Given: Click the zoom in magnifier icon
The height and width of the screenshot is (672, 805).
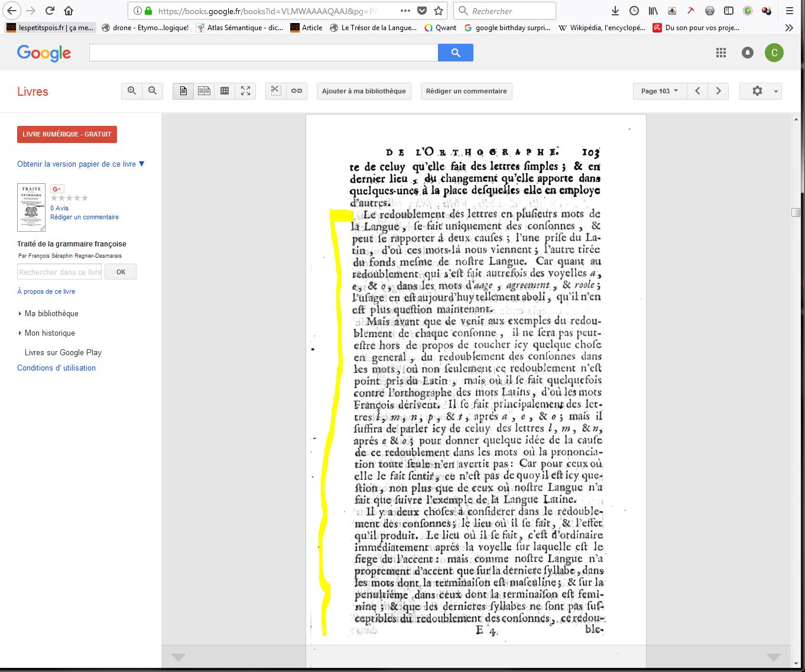Looking at the screenshot, I should (x=132, y=91).
